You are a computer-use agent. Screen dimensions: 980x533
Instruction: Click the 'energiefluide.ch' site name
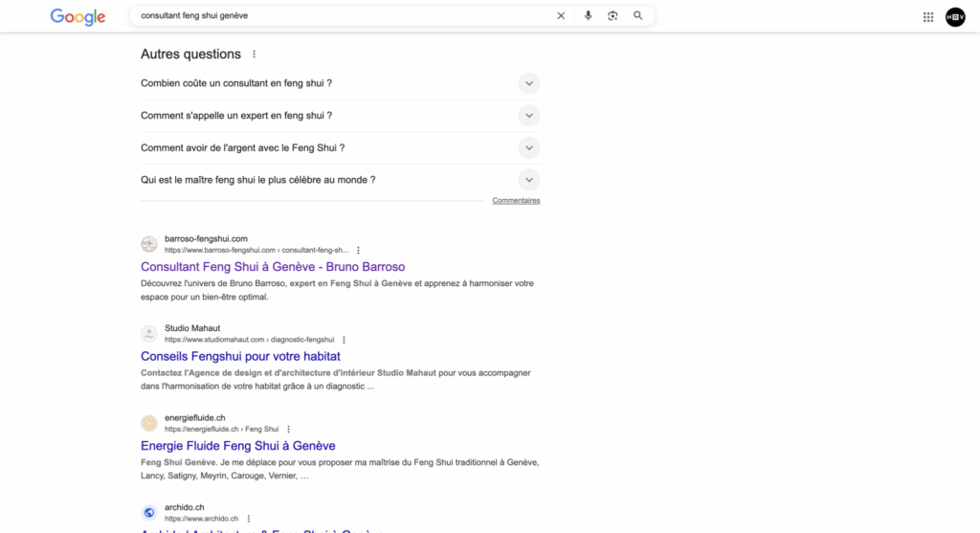click(195, 417)
